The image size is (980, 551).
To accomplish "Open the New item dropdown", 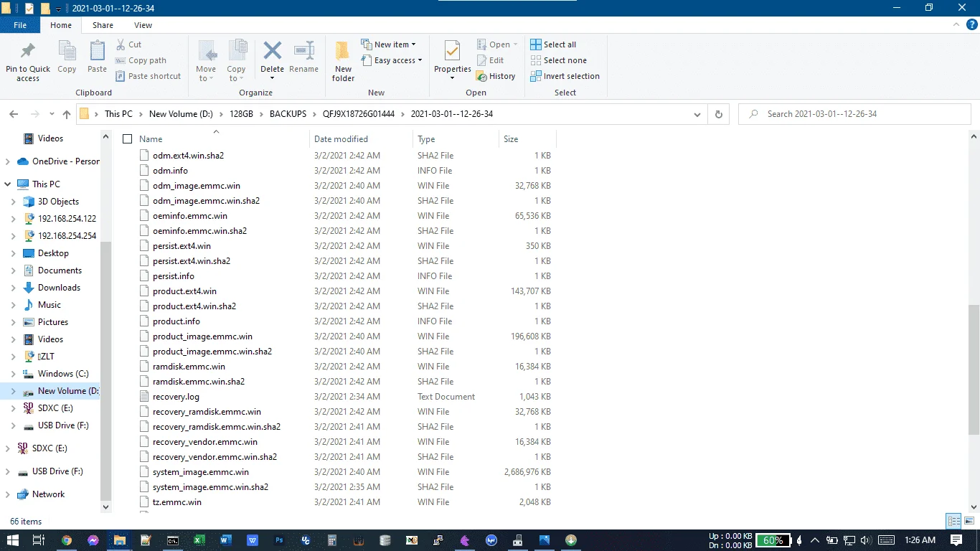I will (x=388, y=44).
